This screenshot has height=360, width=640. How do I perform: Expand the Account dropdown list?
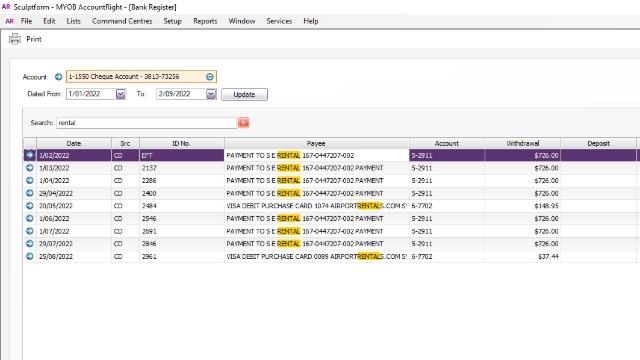tap(210, 77)
